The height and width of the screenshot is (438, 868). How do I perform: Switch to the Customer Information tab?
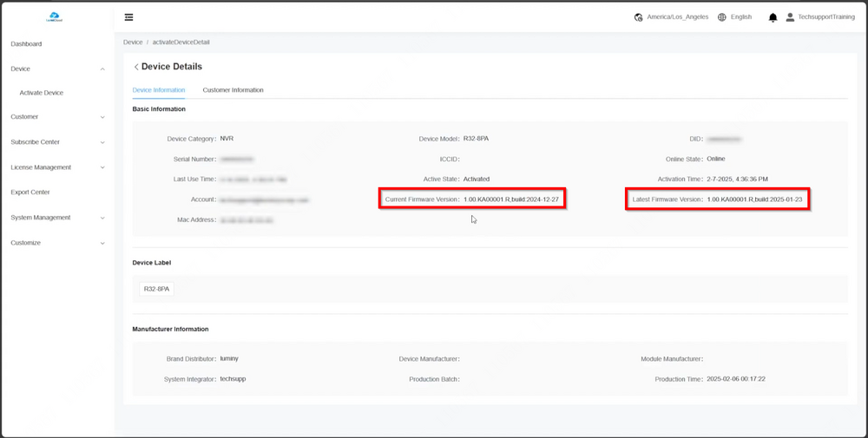click(233, 90)
